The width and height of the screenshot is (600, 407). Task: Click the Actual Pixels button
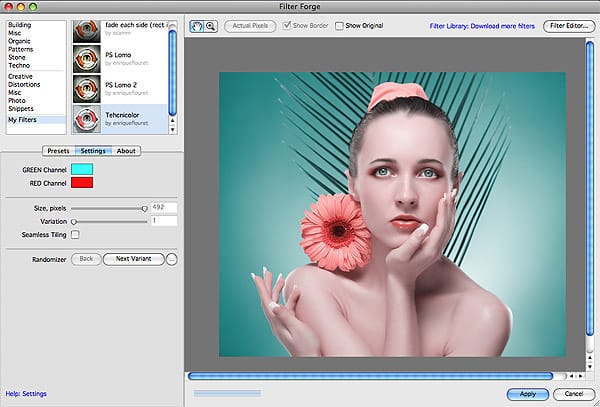pos(250,26)
